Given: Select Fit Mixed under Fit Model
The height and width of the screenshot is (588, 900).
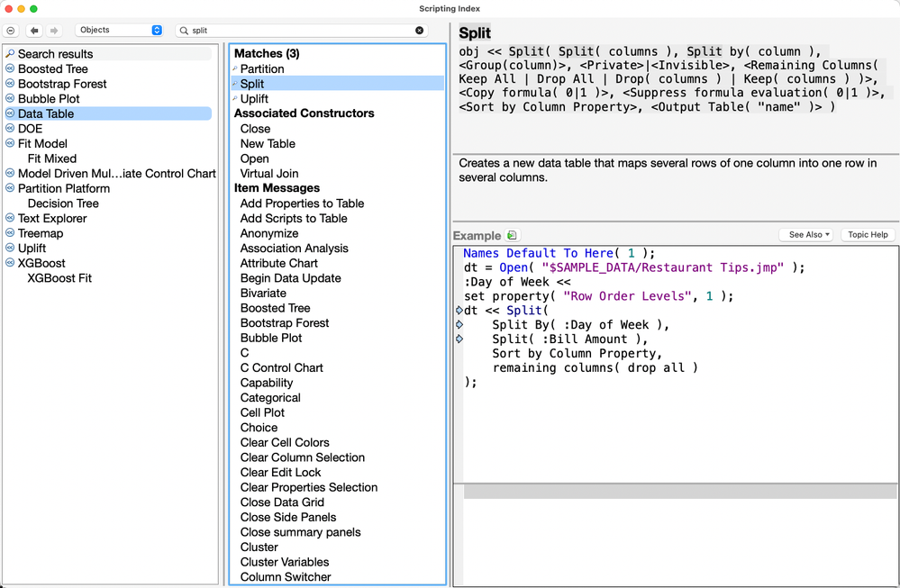Looking at the screenshot, I should (x=51, y=158).
